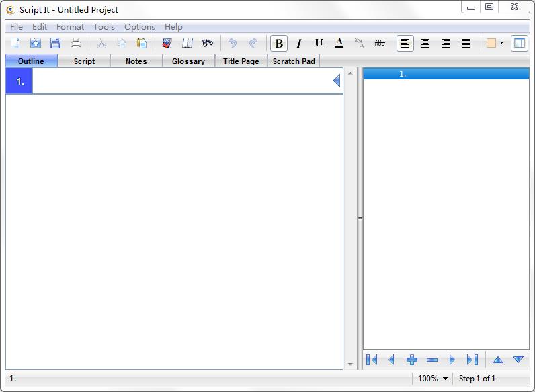Switch to the Notes tab
The width and height of the screenshot is (535, 392).
coord(136,61)
